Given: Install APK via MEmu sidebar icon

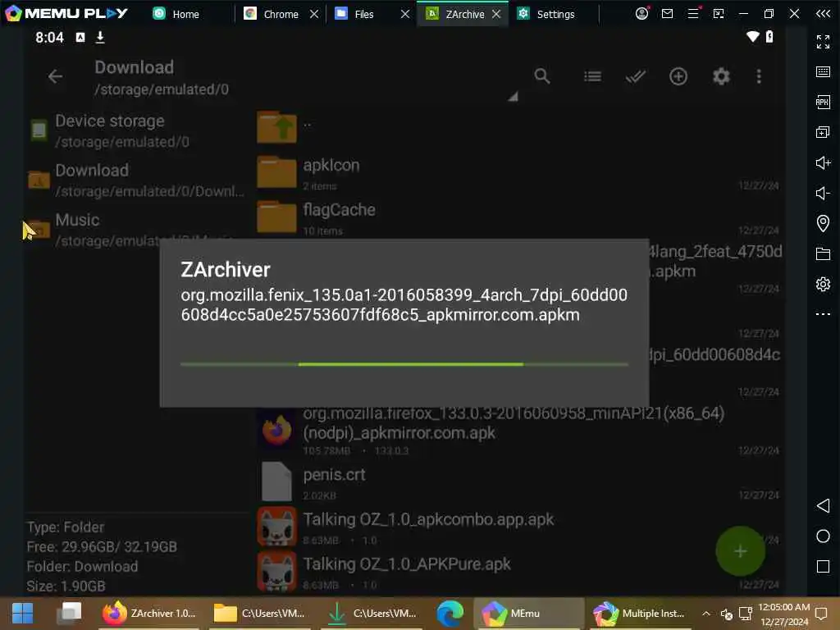Looking at the screenshot, I should (823, 102).
